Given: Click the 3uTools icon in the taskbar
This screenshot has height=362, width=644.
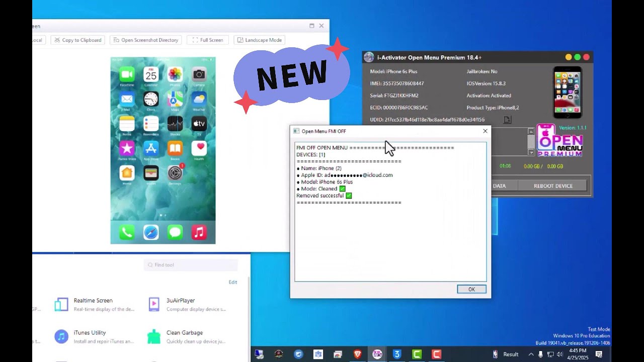Looking at the screenshot, I should tap(397, 354).
